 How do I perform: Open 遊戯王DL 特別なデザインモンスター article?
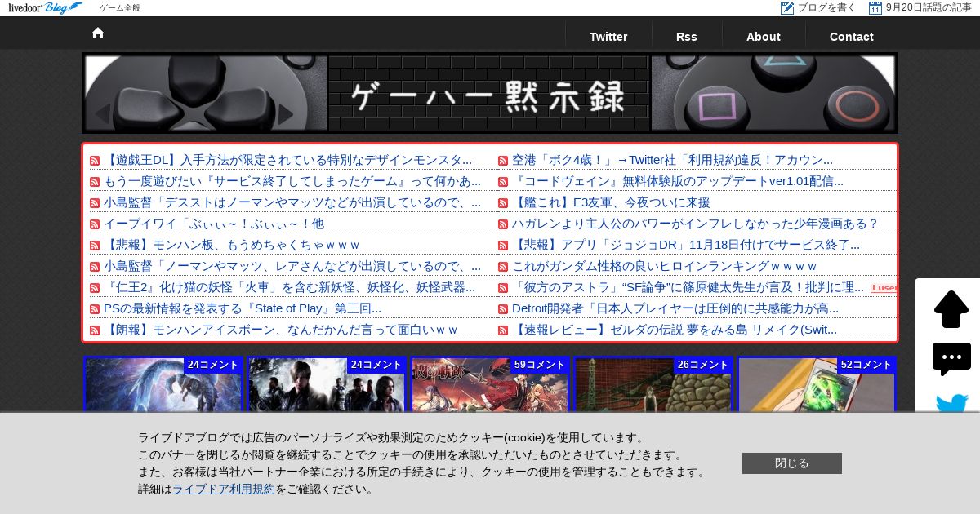coord(288,160)
